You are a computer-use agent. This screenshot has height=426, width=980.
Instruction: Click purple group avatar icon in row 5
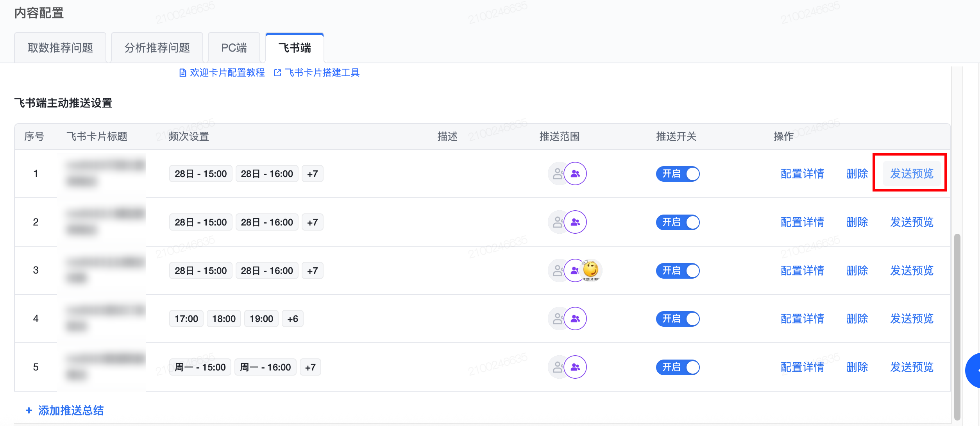tap(575, 367)
